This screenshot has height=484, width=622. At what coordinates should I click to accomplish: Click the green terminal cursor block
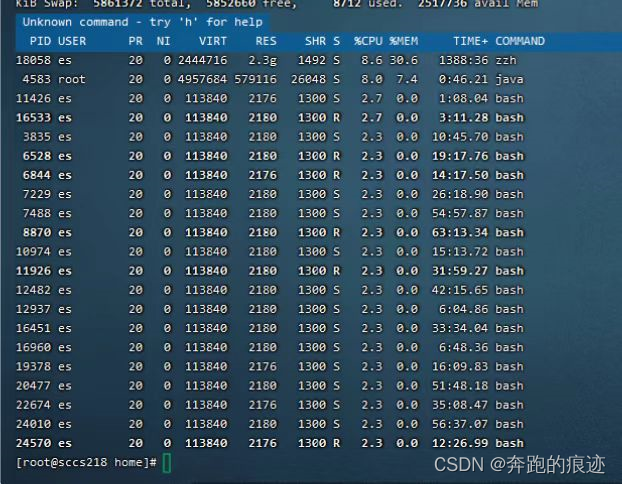pyautogui.click(x=167, y=463)
